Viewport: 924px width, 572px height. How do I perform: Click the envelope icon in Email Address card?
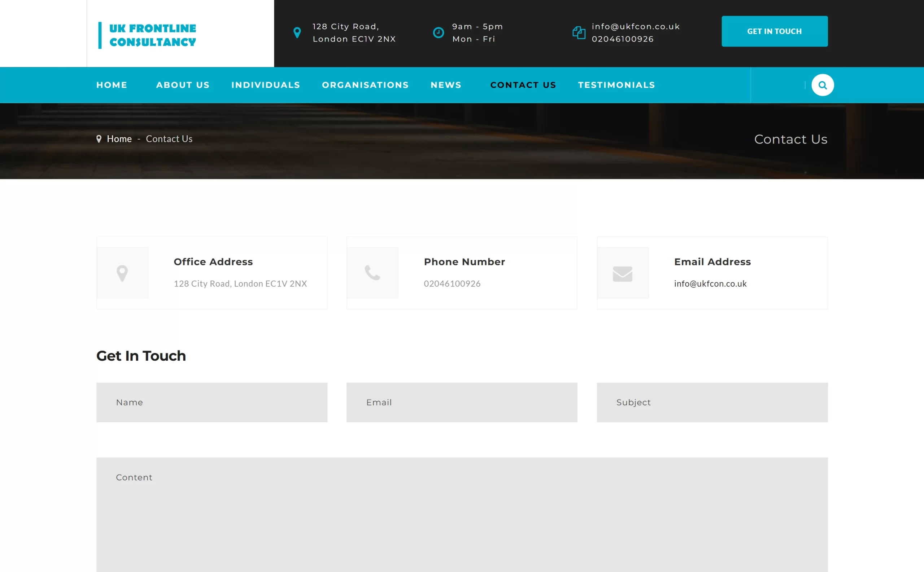(622, 274)
